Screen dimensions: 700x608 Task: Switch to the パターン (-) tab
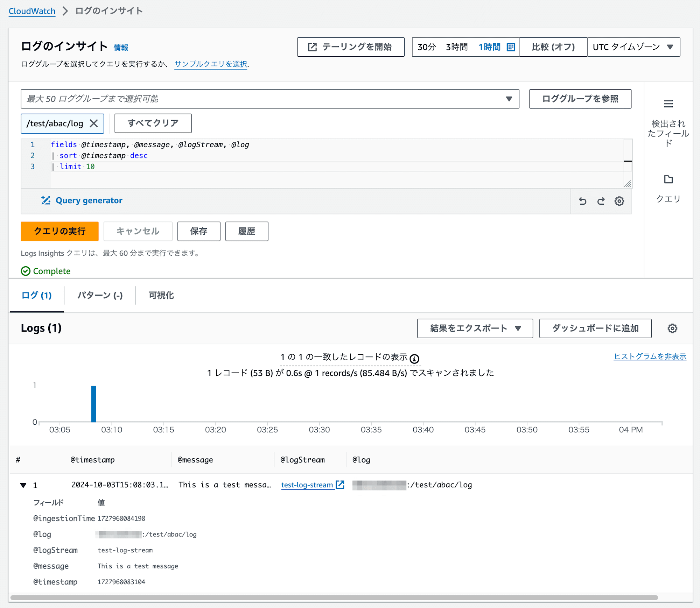pos(100,296)
